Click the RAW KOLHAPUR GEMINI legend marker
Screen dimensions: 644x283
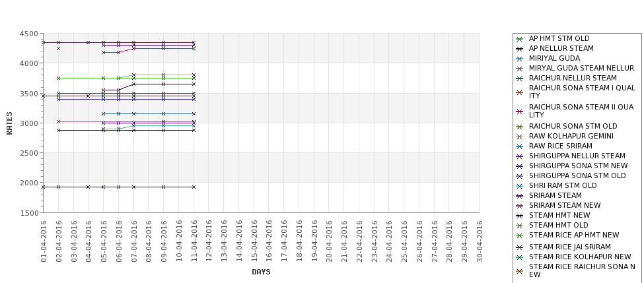pyautogui.click(x=520, y=137)
